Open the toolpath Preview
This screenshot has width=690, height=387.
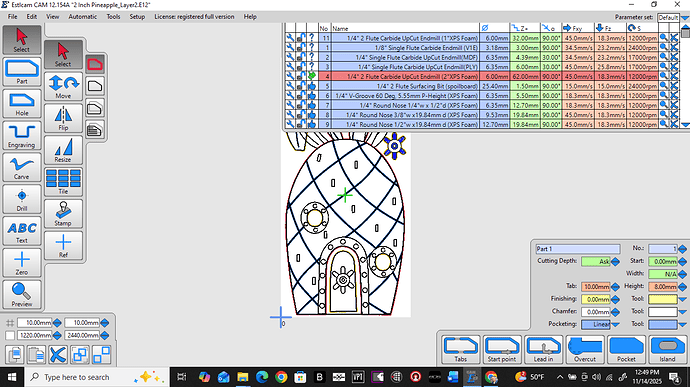pos(22,295)
